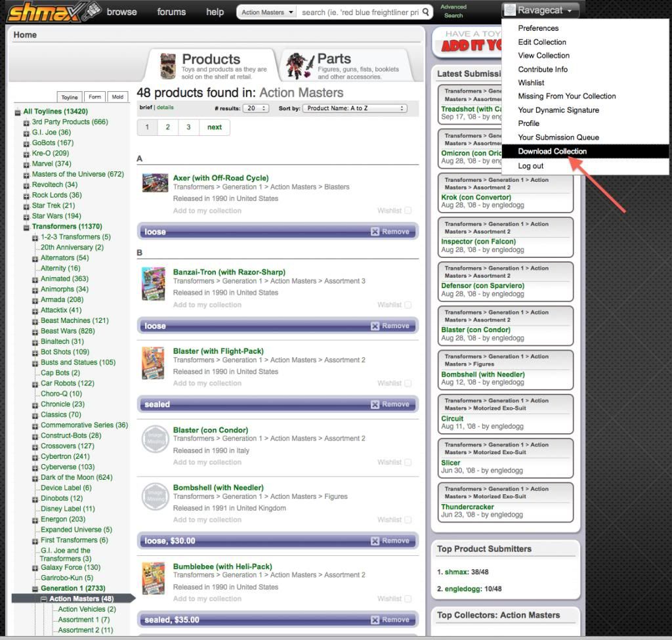This screenshot has width=672, height=640.
Task: Open the Blaster with Flight-Pack thumbnail
Action: point(153,362)
